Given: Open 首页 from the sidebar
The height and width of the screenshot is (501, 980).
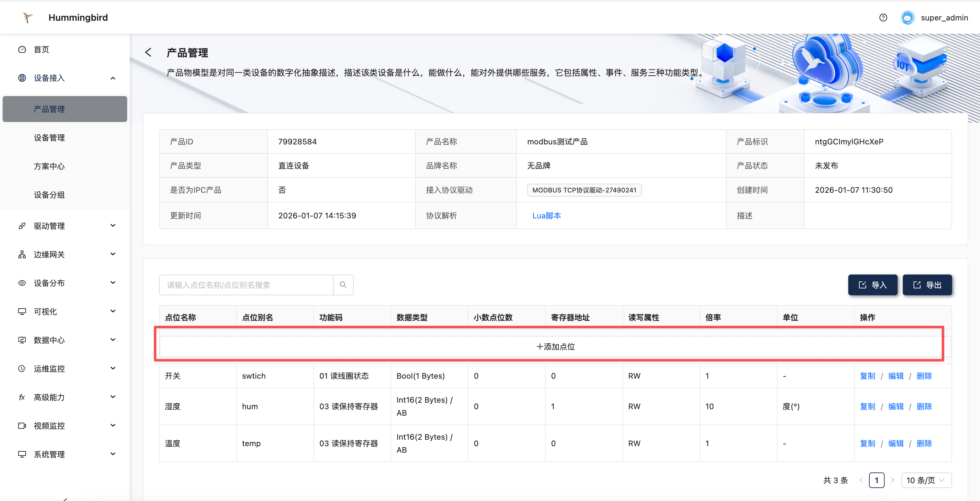Looking at the screenshot, I should tap(42, 49).
